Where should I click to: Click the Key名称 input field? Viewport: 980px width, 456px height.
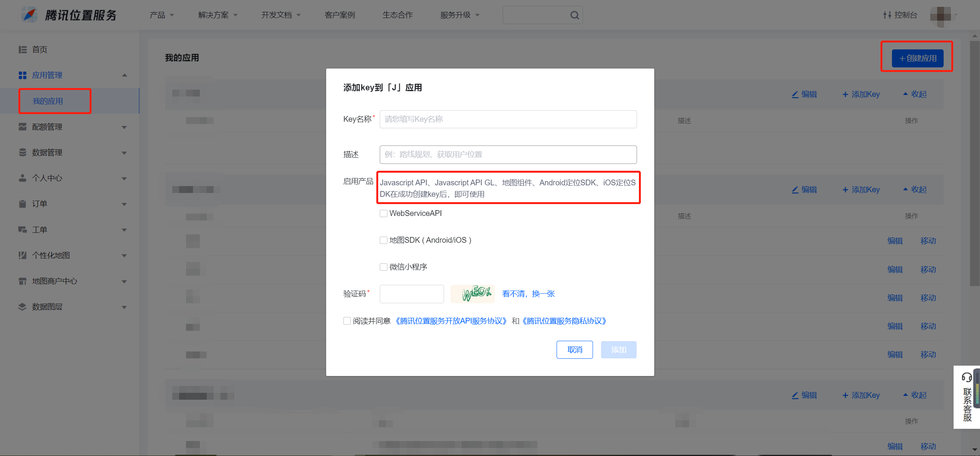(508, 119)
